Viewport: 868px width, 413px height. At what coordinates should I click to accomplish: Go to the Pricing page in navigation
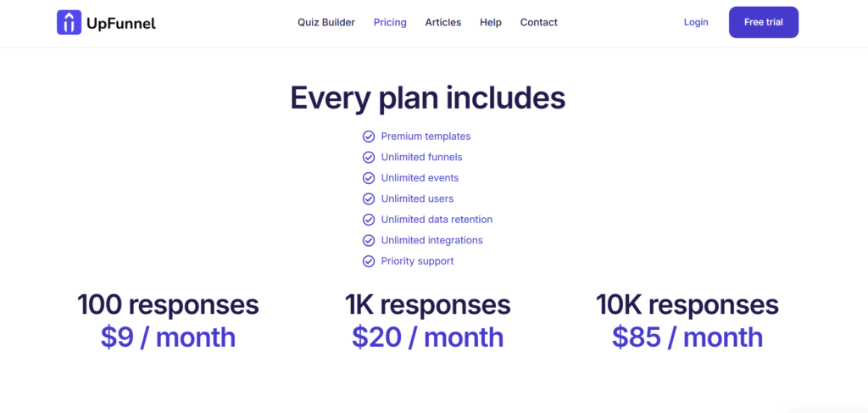pyautogui.click(x=390, y=23)
